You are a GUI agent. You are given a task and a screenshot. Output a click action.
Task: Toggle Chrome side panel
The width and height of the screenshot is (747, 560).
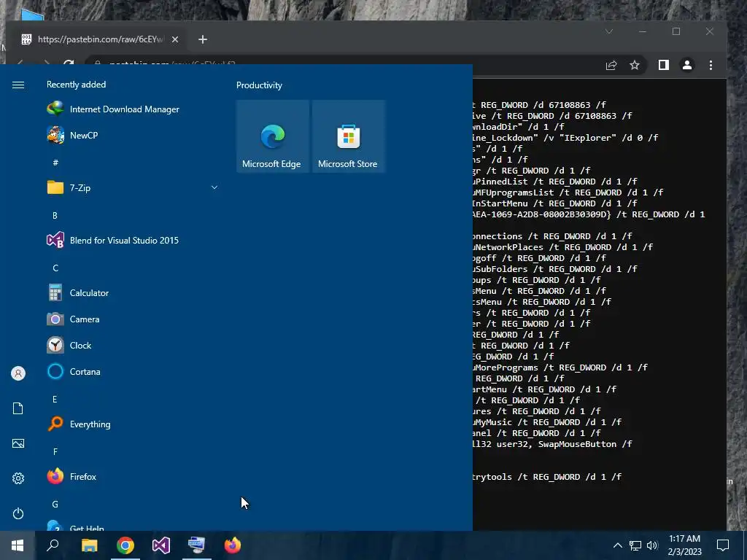[664, 65]
